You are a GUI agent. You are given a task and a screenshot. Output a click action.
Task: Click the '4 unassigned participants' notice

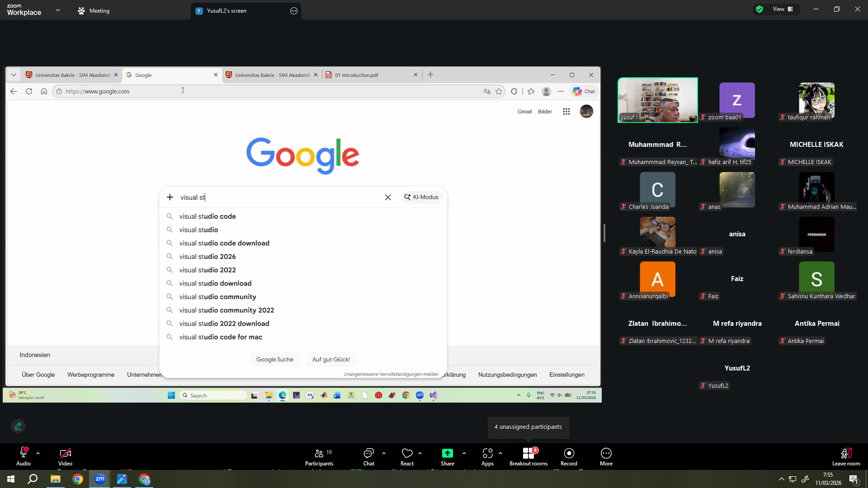(528, 427)
